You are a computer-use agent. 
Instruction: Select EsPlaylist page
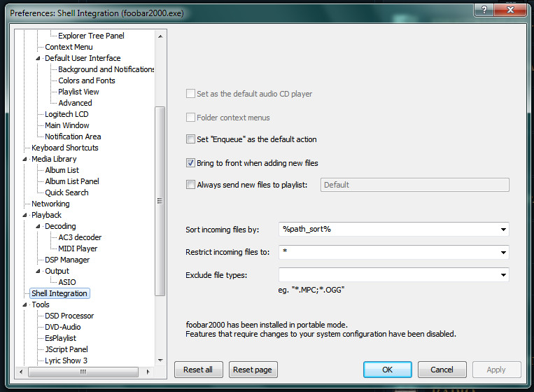(x=60, y=338)
